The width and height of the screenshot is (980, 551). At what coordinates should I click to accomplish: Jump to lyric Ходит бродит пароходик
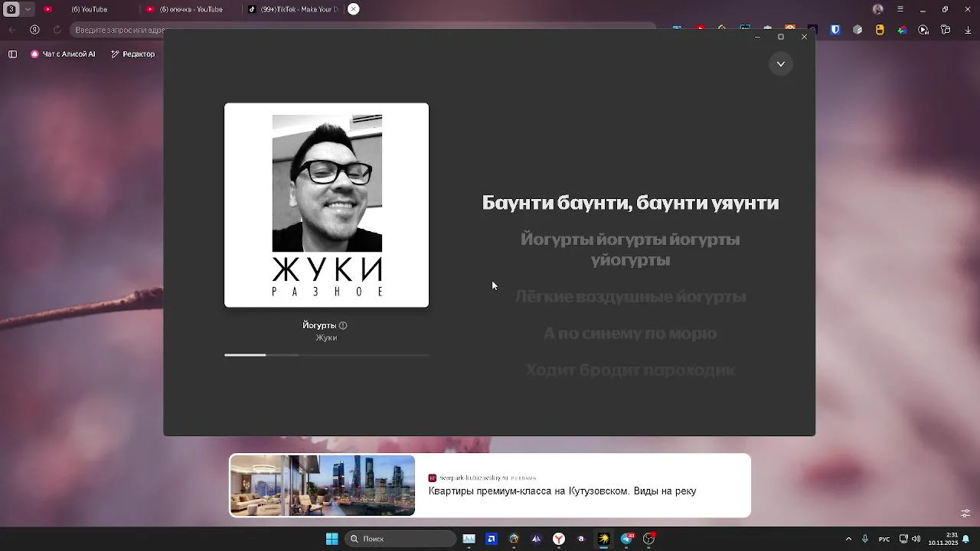[x=630, y=370]
